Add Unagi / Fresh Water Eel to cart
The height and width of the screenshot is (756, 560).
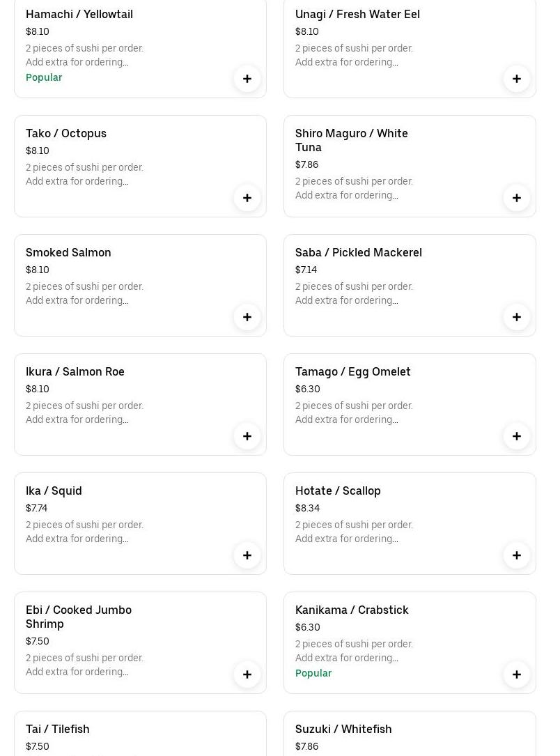516,79
